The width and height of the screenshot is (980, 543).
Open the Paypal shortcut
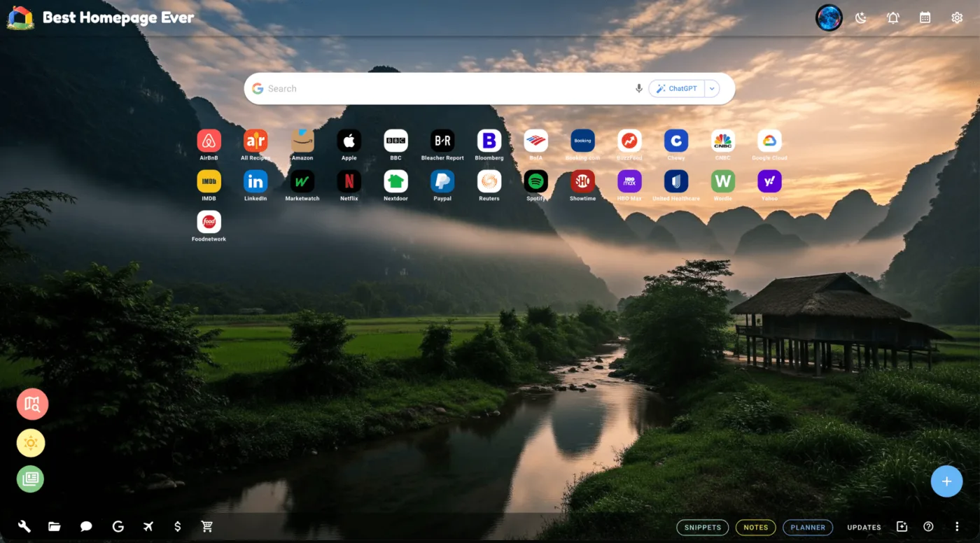(442, 181)
